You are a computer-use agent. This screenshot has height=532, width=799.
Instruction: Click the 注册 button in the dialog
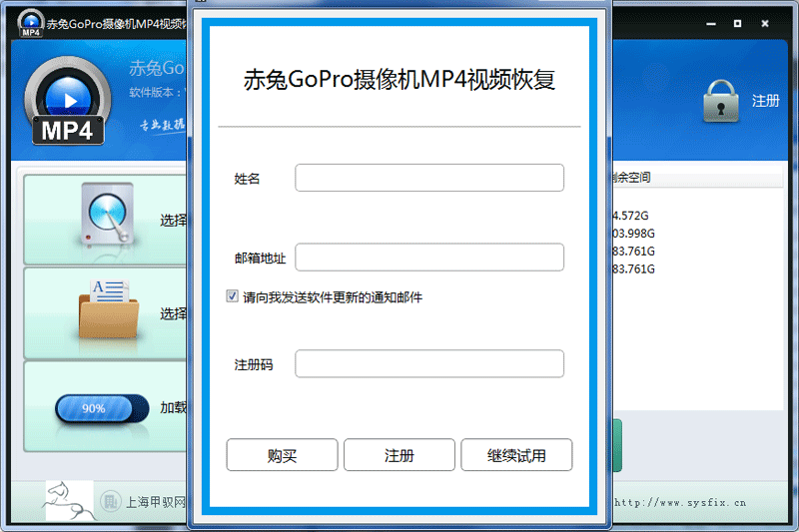(x=399, y=455)
